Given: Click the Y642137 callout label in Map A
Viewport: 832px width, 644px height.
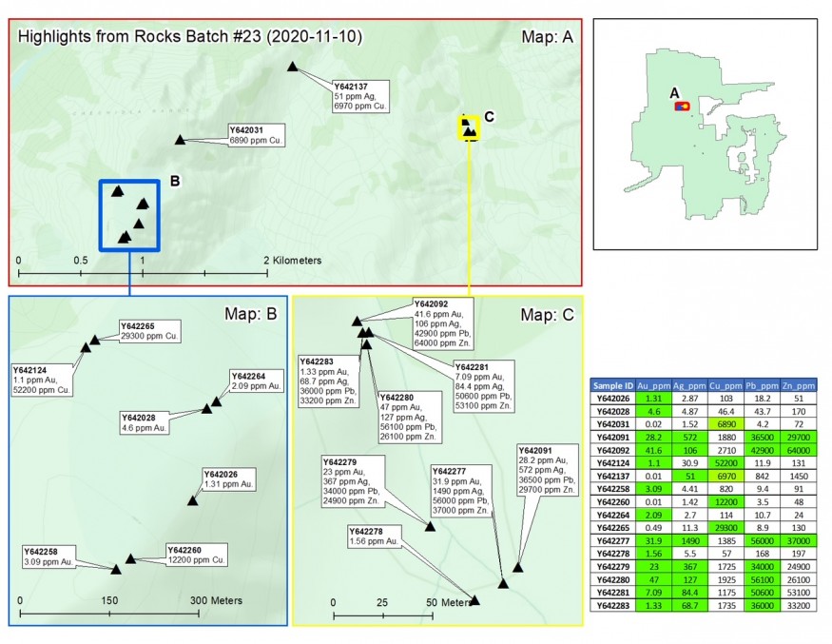Looking at the screenshot, I should [x=360, y=96].
